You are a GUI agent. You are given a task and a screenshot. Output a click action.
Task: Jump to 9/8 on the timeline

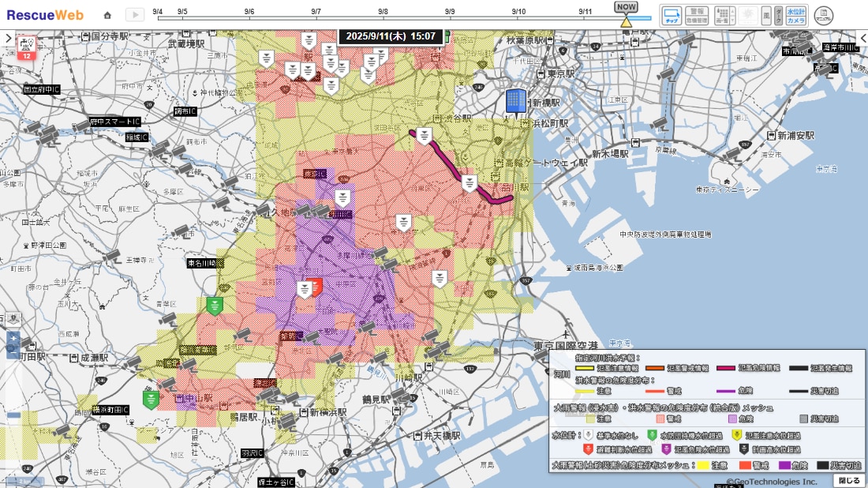(383, 11)
